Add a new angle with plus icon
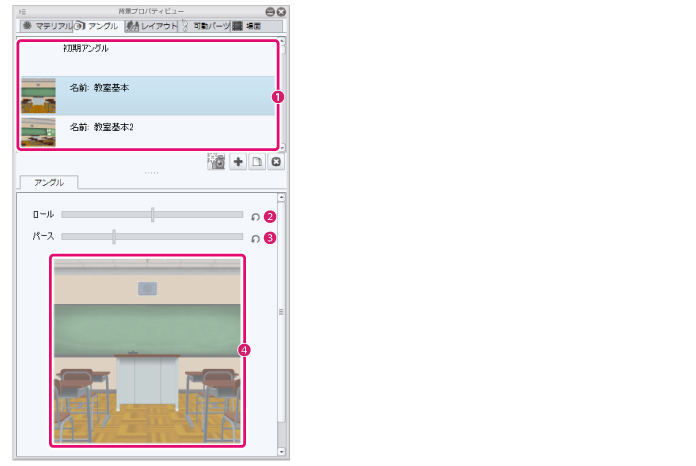The height and width of the screenshot is (466, 696). pyautogui.click(x=238, y=162)
